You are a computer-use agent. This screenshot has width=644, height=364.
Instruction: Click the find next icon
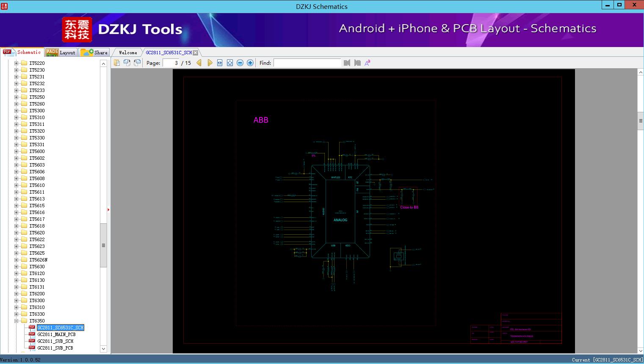[357, 63]
